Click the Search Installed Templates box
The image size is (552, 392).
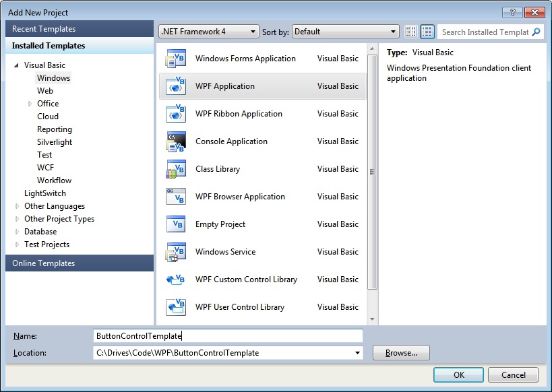pyautogui.click(x=485, y=32)
